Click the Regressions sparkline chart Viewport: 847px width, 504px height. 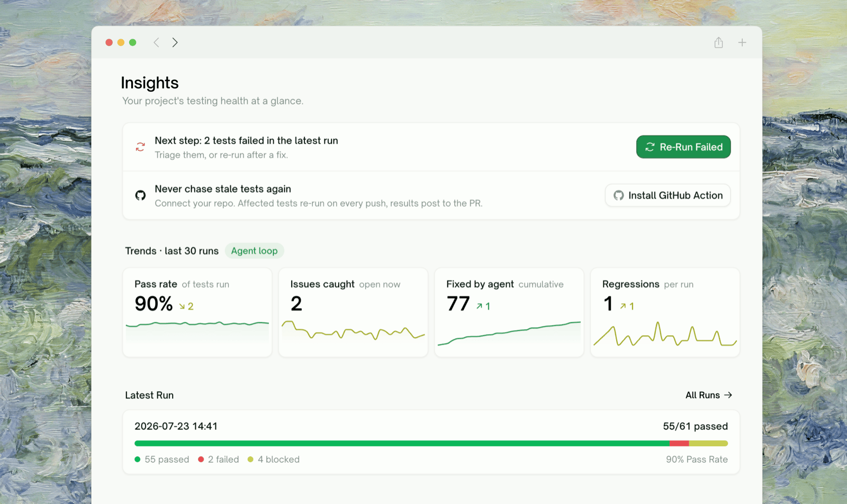click(x=665, y=334)
